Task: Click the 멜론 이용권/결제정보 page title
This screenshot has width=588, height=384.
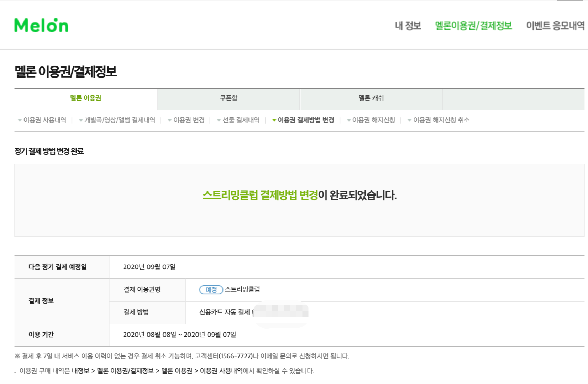Action: click(x=66, y=72)
